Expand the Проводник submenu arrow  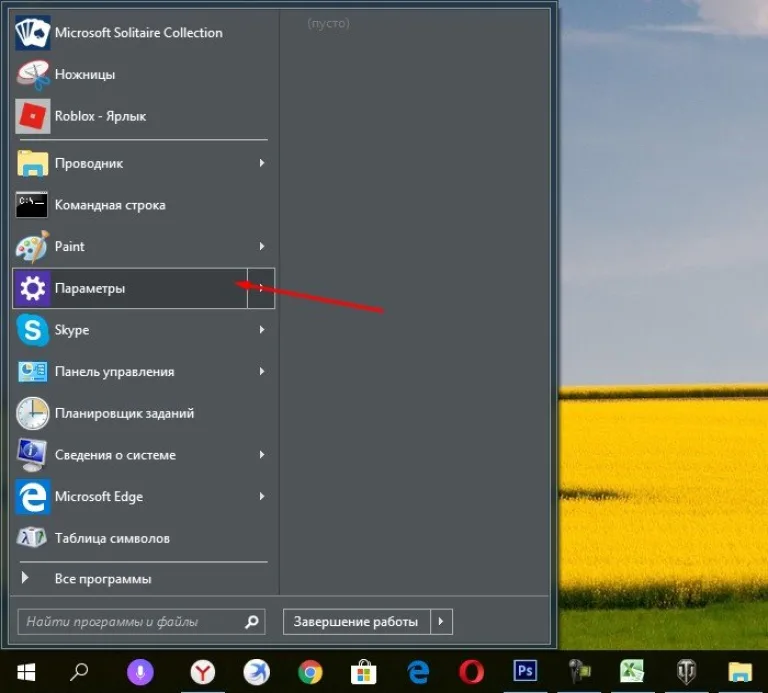click(x=262, y=163)
